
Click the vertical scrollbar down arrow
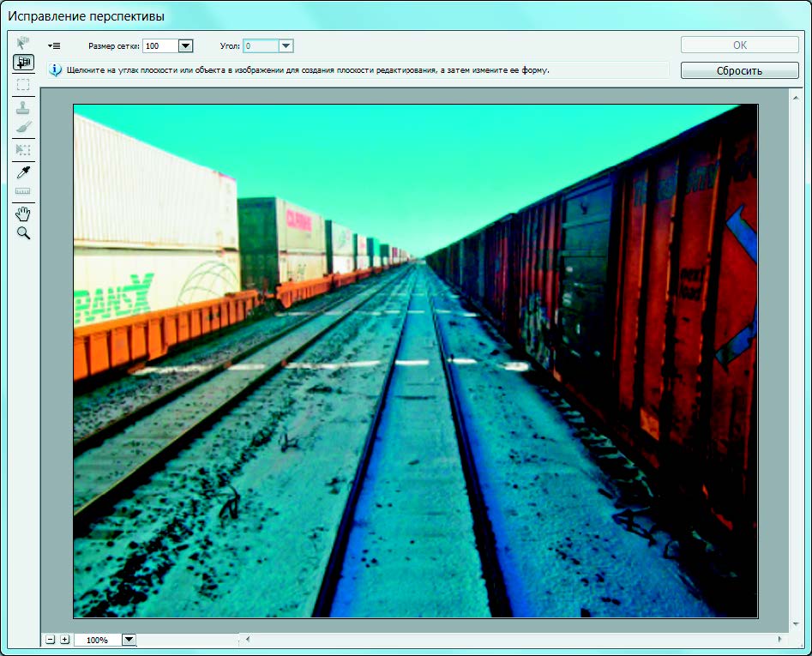[x=796, y=624]
